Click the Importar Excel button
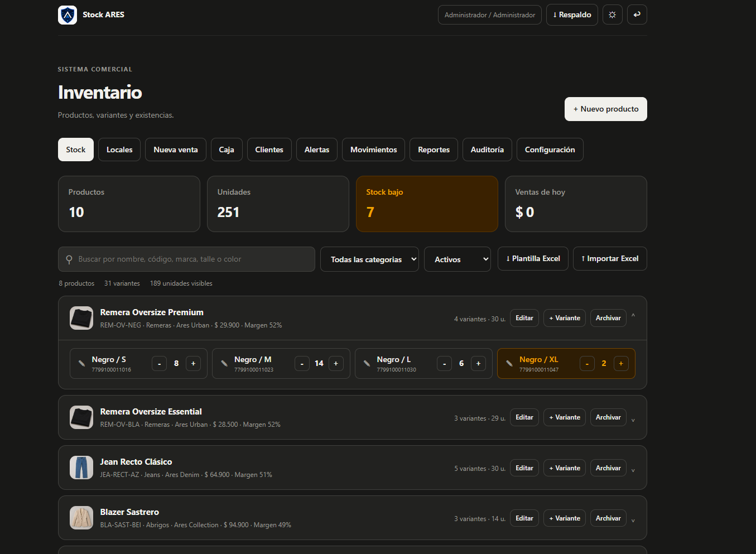Viewport: 756px width, 554px height. (x=610, y=259)
